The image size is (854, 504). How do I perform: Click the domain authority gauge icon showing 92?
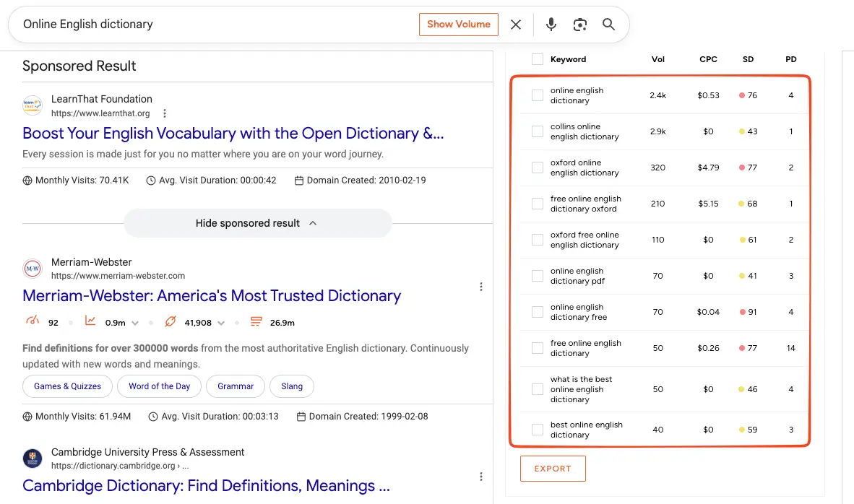tap(33, 321)
